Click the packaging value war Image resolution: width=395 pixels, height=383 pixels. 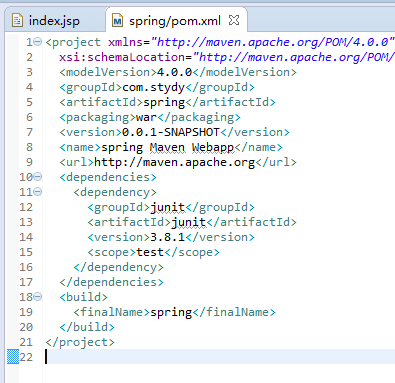(146, 117)
